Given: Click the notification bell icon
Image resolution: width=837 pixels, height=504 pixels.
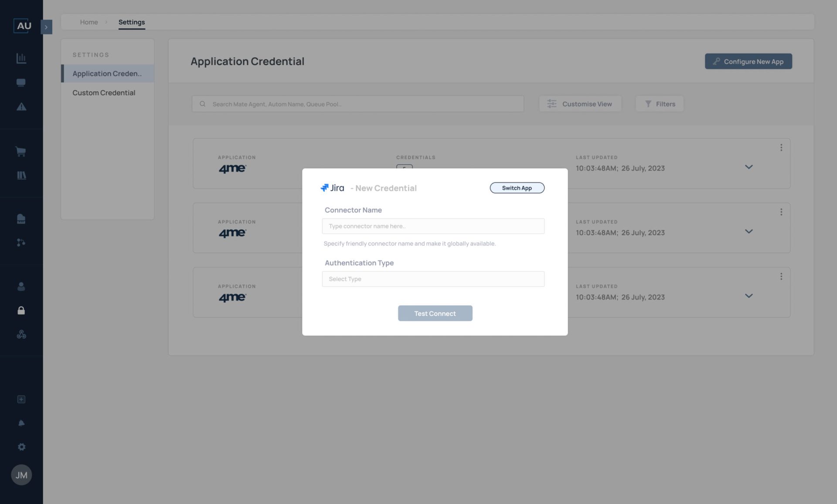Looking at the screenshot, I should tap(21, 423).
